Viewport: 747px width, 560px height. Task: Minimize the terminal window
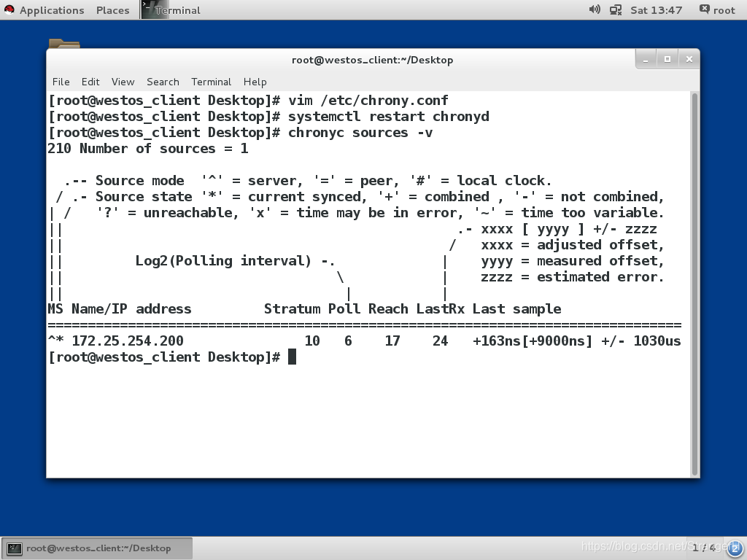point(646,60)
